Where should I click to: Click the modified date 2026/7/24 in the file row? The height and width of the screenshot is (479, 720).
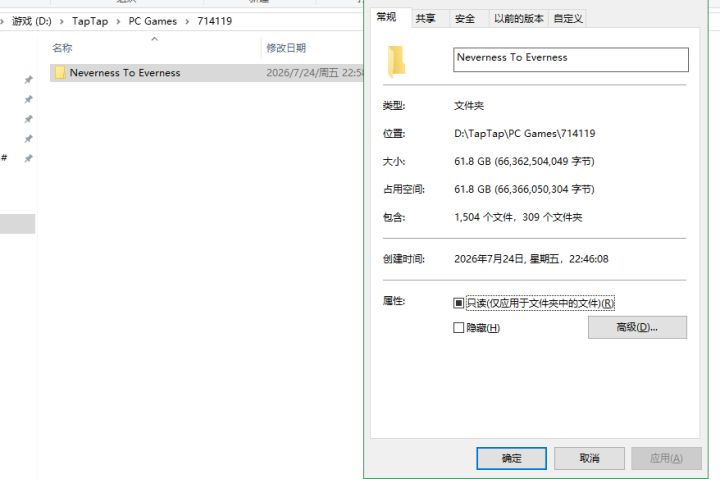click(x=315, y=73)
